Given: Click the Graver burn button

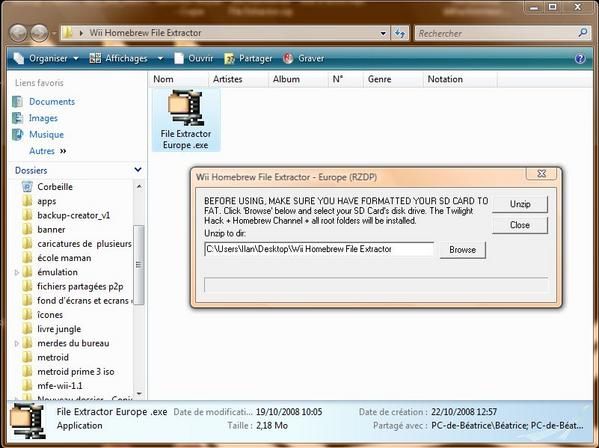Looking at the screenshot, I should (x=304, y=58).
